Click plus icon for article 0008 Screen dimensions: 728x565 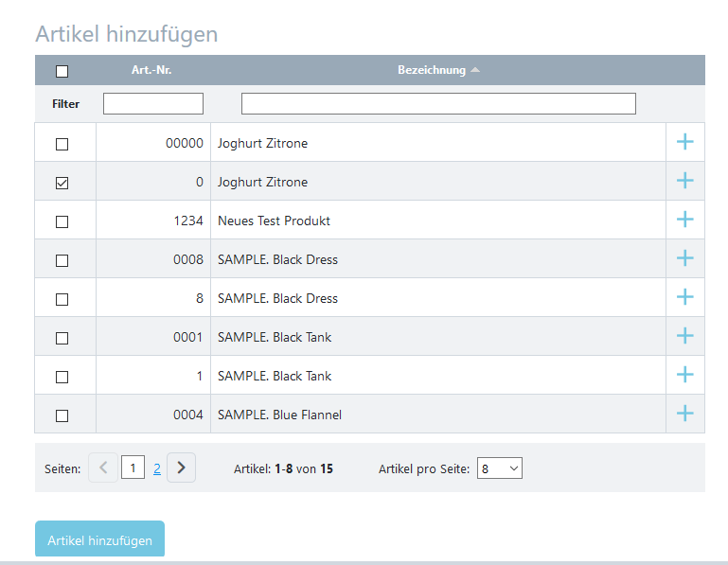coord(684,258)
